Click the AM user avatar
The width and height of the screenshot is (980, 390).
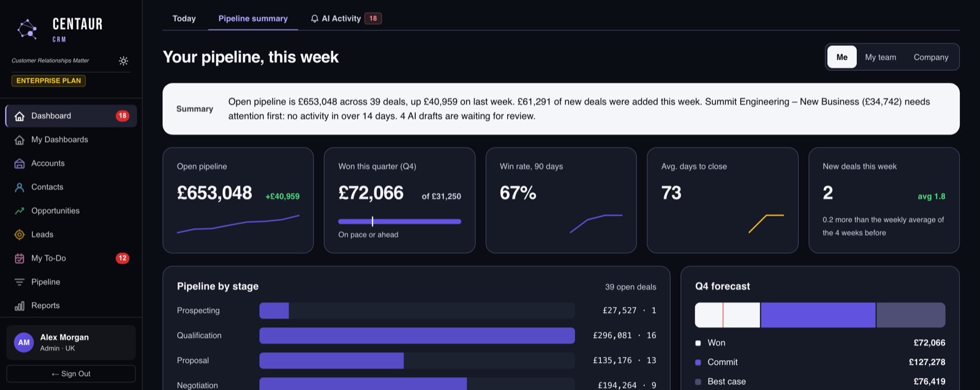(24, 343)
